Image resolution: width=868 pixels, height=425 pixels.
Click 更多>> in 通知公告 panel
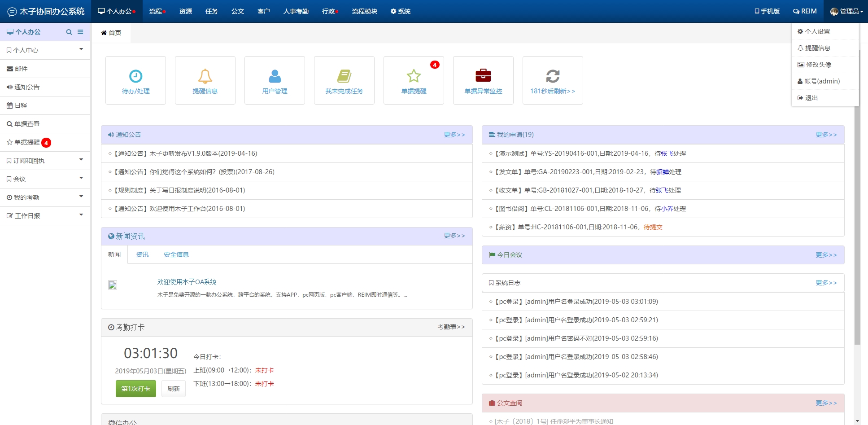(x=454, y=135)
